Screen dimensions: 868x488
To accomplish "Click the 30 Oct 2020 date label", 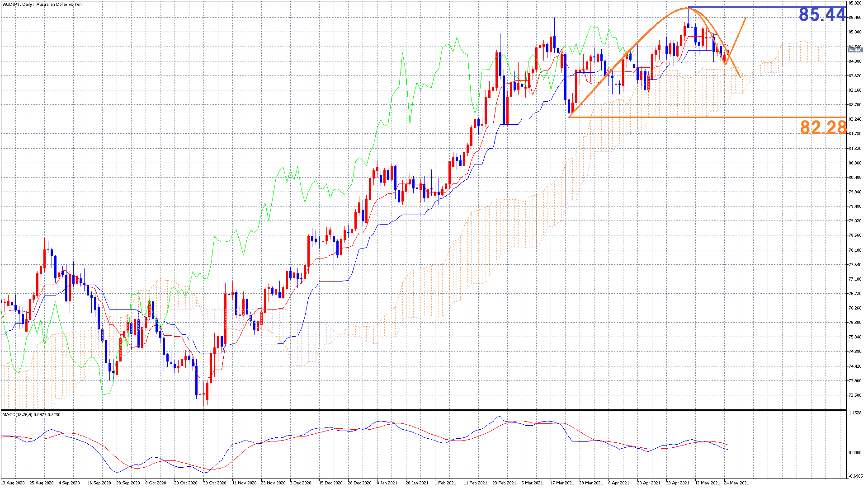I will pos(214,483).
